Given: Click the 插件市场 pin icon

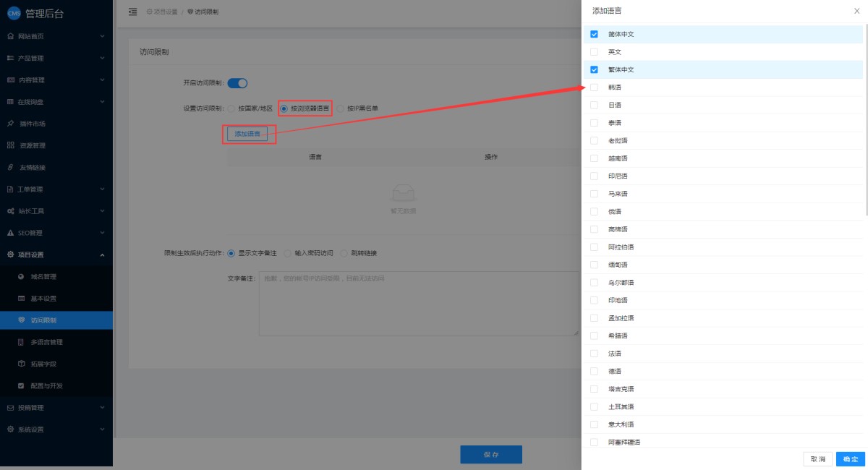Looking at the screenshot, I should (x=10, y=124).
